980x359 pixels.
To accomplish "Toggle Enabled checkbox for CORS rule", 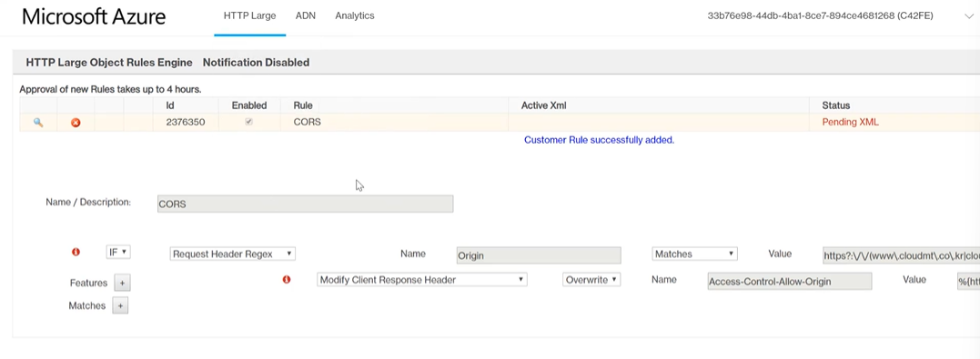I will (248, 123).
